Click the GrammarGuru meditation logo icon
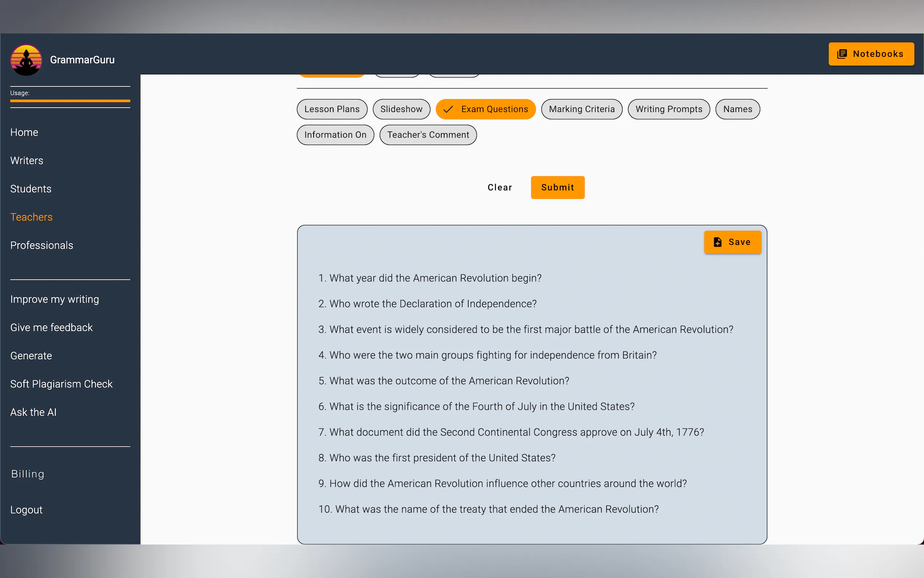Viewport: 924px width, 578px height. point(26,60)
